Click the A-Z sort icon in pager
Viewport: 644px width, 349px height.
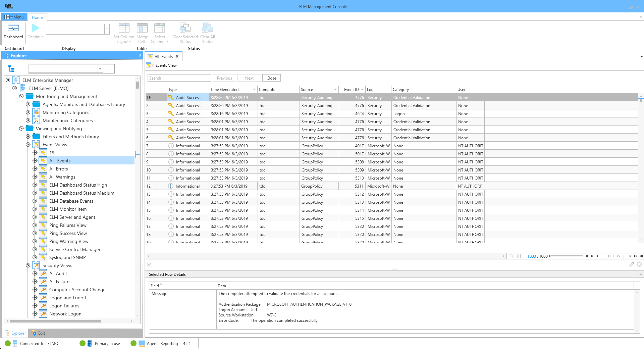click(519, 256)
